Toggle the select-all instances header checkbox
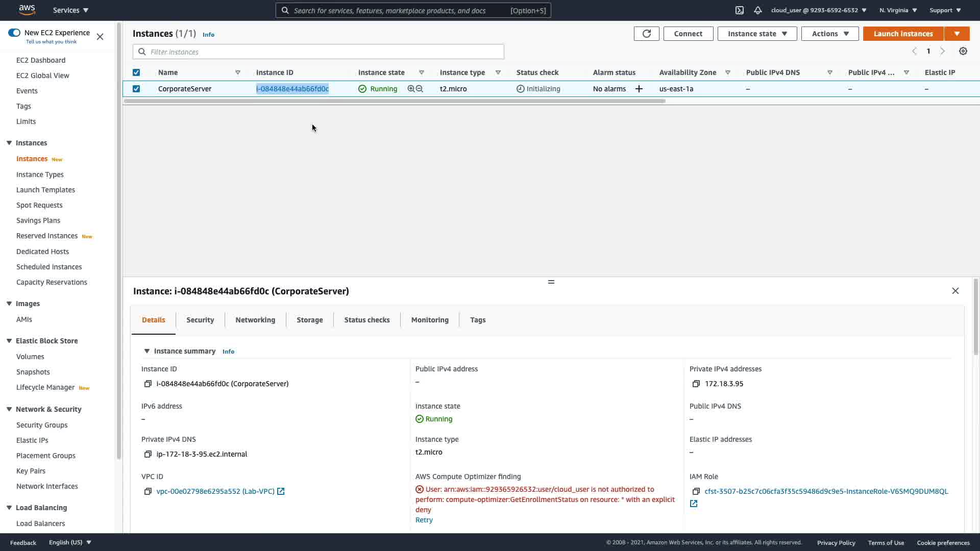The height and width of the screenshot is (551, 980). [x=136, y=72]
